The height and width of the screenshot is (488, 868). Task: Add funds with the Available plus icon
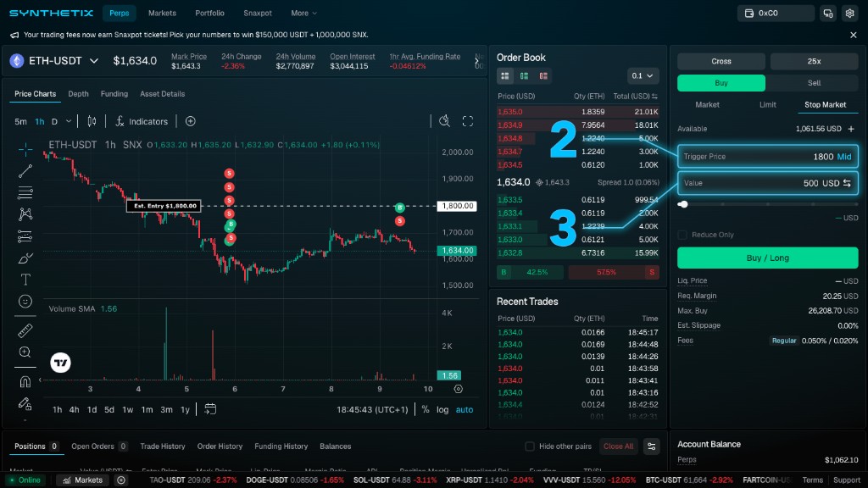pos(851,129)
